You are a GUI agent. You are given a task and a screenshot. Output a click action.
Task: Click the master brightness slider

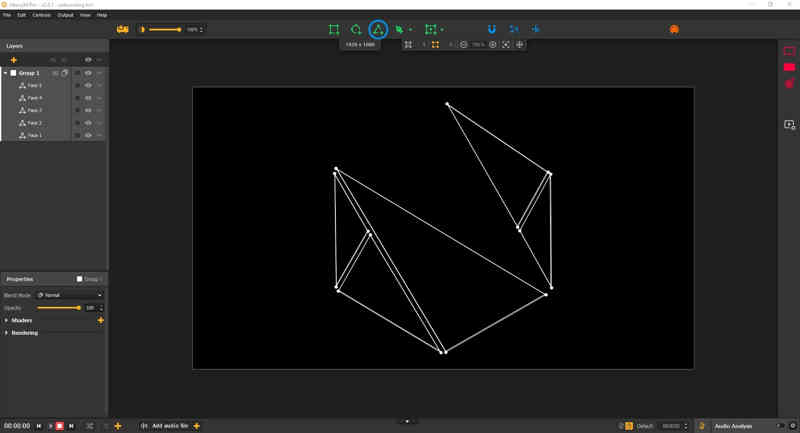(165, 30)
